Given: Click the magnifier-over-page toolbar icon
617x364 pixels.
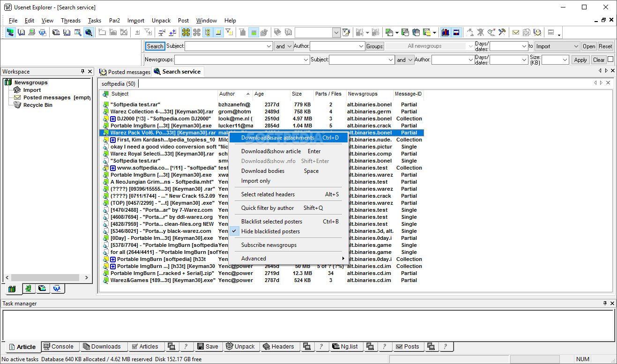Looking at the screenshot, I should (x=77, y=32).
